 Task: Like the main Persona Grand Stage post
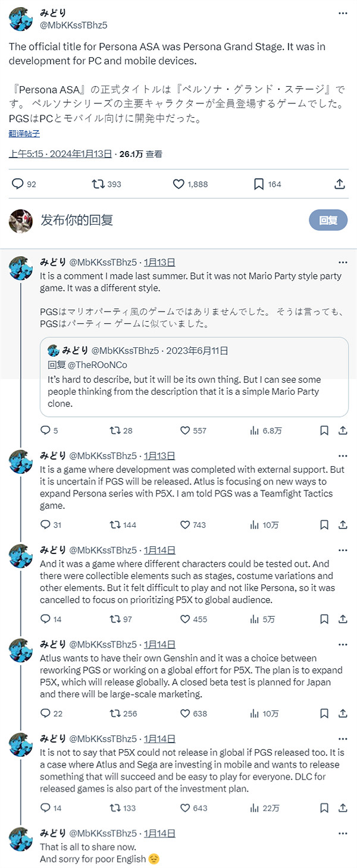(x=179, y=184)
